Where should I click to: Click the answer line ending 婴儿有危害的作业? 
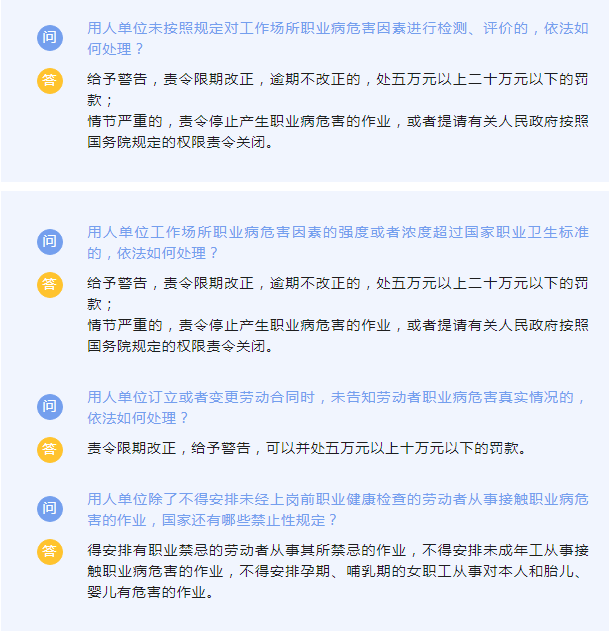[151, 592]
